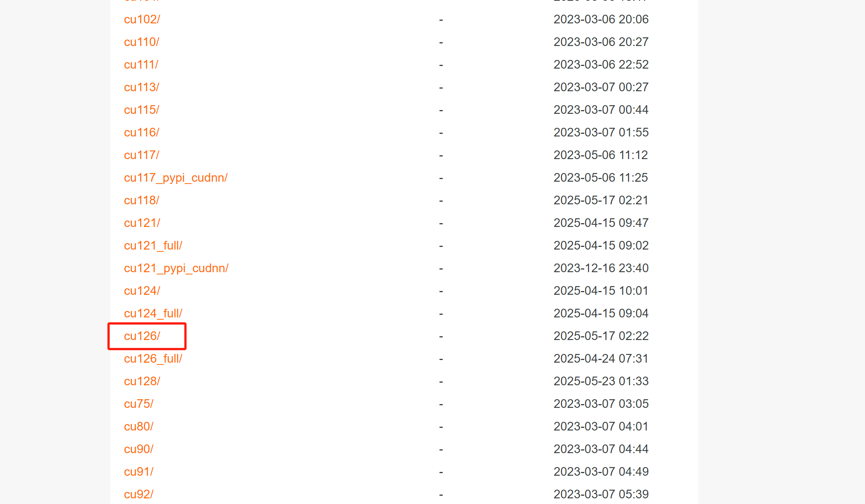
Task: Go to the cu80/ directory
Action: coord(139,426)
